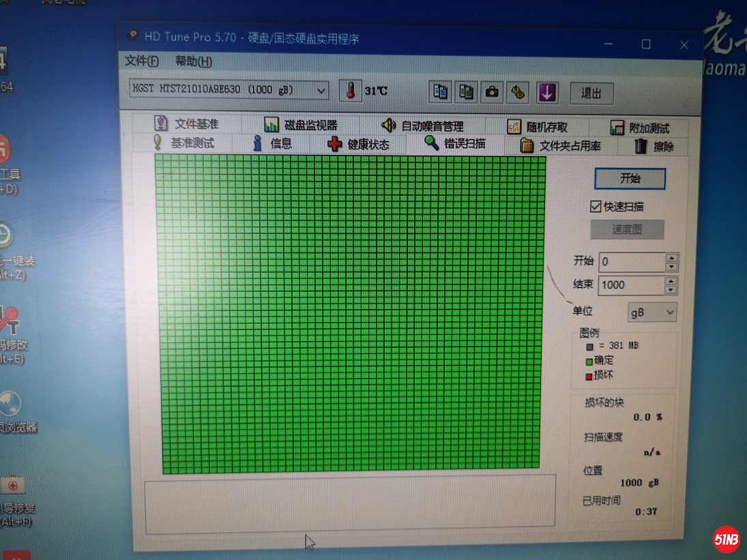Save screenshot with camera icon
Viewport: 747px width, 560px height.
tap(492, 92)
